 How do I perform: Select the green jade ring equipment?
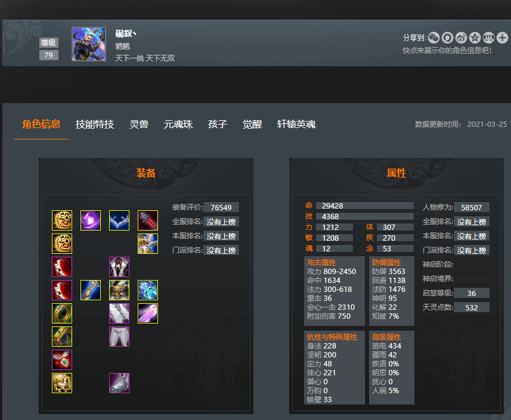pyautogui.click(x=62, y=313)
